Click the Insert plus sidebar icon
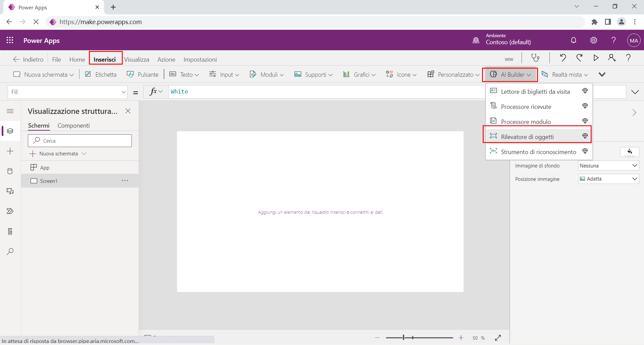The image size is (644, 345). 10,151
